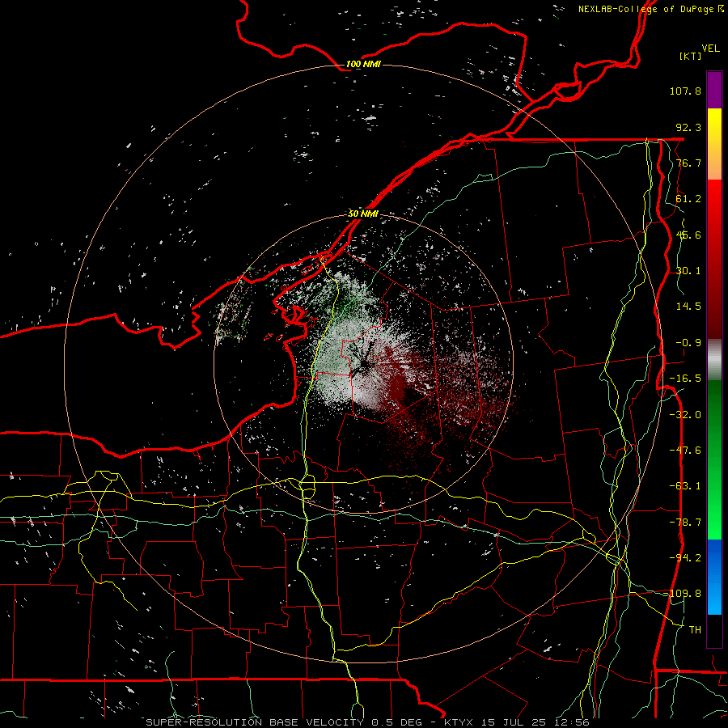
Task: Click the bright green segment of color bar
Action: 714,459
